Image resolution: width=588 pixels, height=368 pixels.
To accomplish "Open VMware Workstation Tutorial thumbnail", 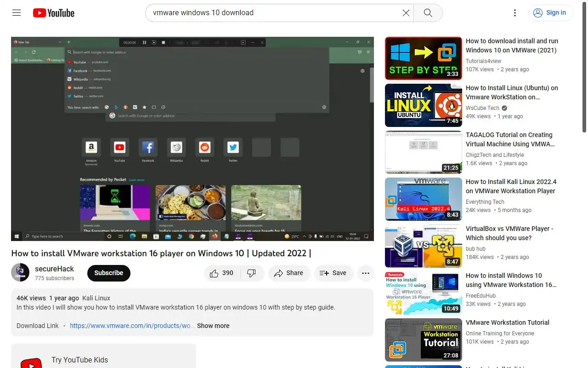I will (424, 340).
